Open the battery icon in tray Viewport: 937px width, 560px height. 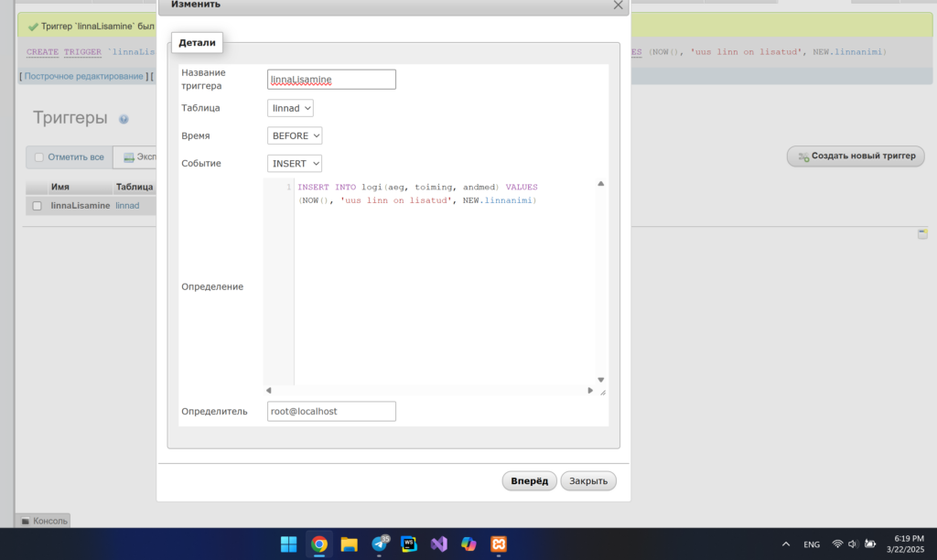point(870,544)
